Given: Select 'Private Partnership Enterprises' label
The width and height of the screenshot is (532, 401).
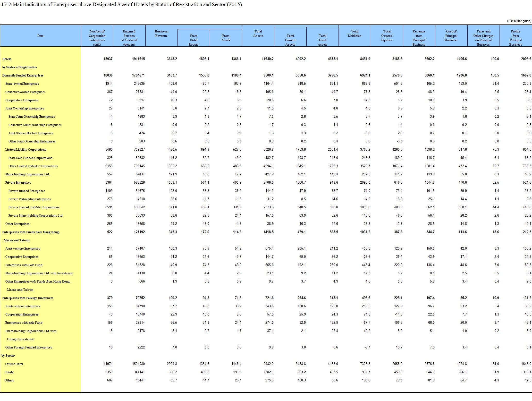Looking at the screenshot, I should (x=30, y=199).
